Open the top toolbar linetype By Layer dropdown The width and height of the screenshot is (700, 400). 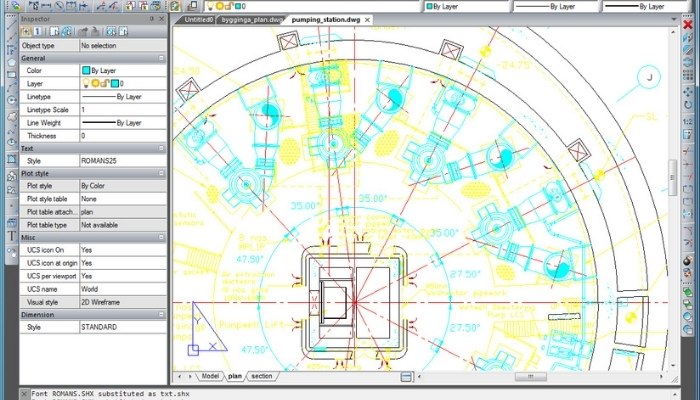[x=555, y=6]
